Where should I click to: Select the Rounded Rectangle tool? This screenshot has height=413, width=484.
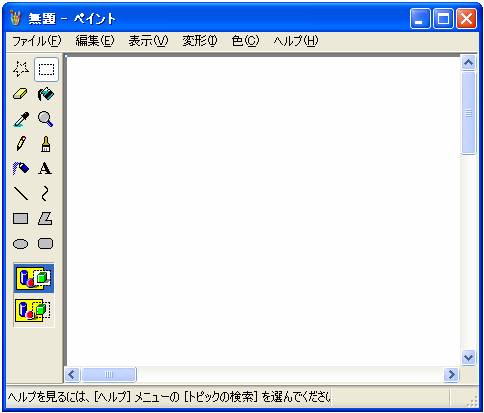46,243
